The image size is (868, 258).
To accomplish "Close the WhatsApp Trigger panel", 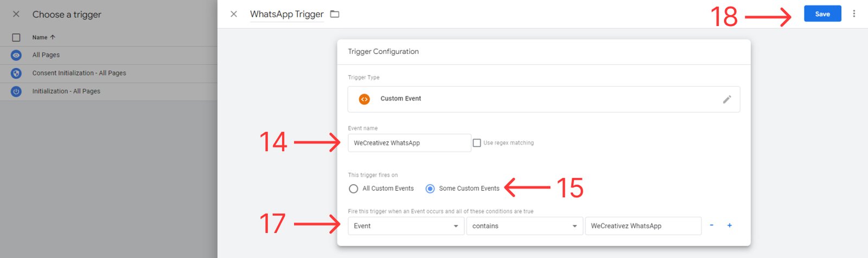I will tap(234, 14).
